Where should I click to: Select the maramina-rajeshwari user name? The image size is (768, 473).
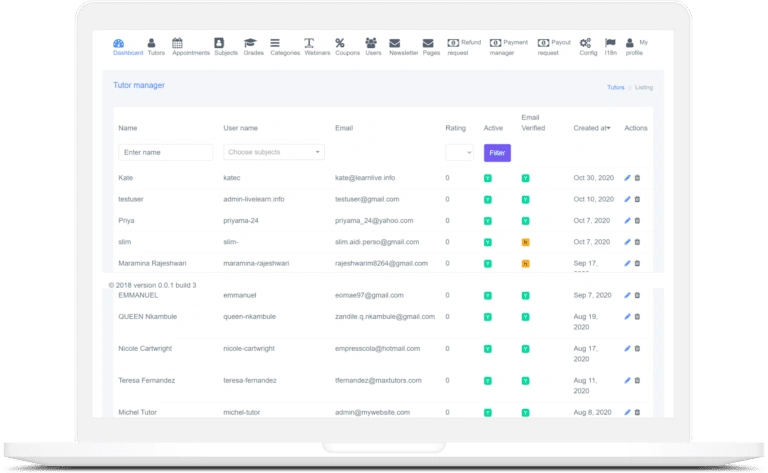tap(256, 263)
